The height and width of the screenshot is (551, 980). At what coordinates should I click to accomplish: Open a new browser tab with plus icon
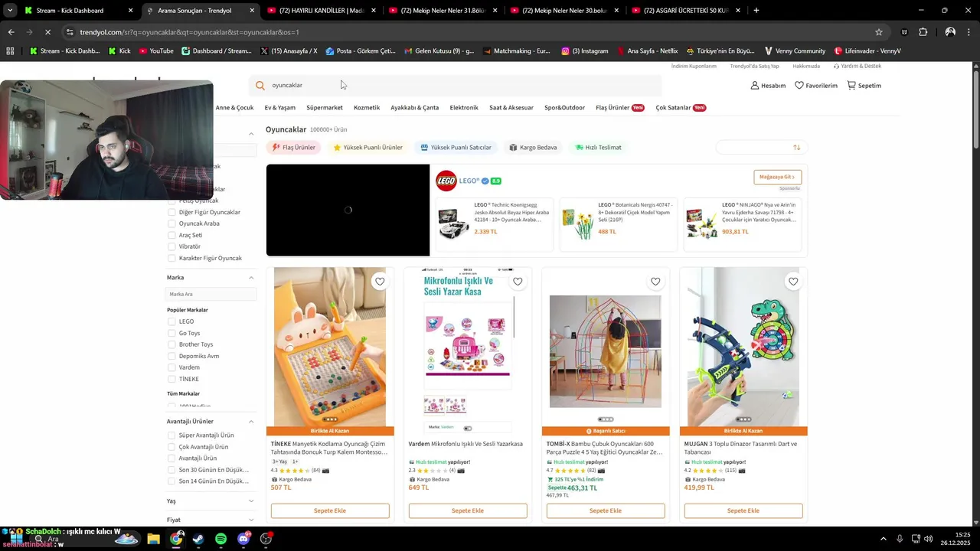point(756,11)
